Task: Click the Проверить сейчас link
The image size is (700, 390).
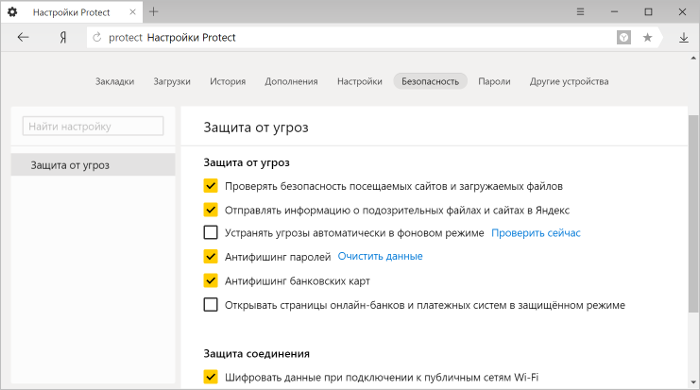Action: pos(536,233)
